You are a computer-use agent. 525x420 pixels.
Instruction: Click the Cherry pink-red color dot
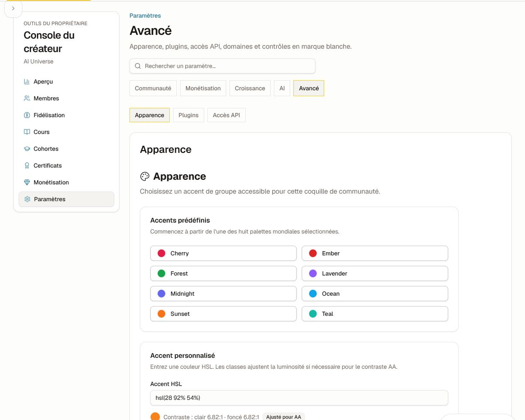(161, 253)
